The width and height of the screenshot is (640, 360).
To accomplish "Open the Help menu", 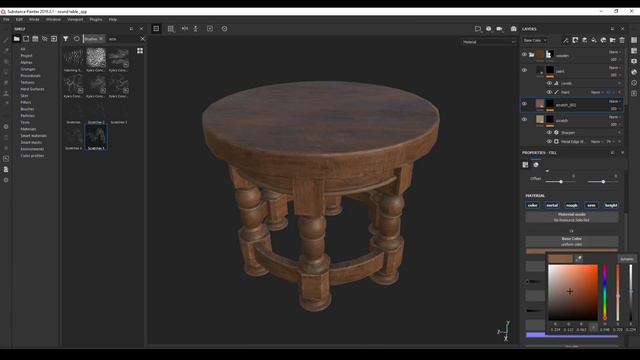I will 113,19.
